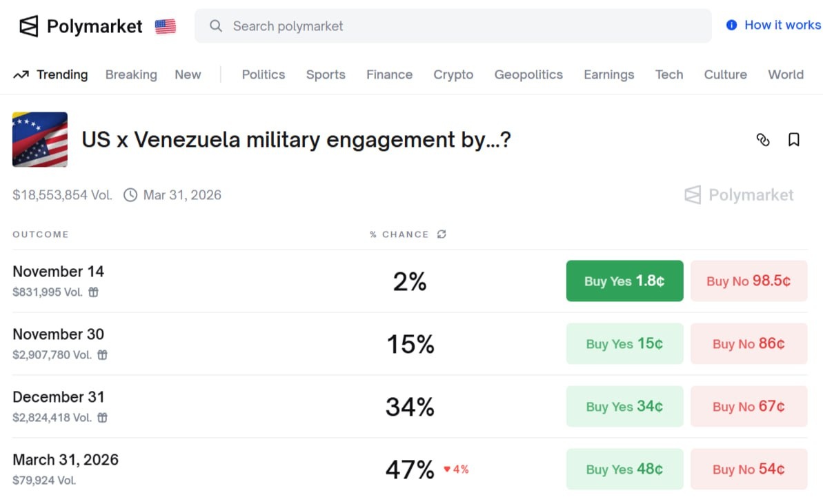The image size is (823, 504).
Task: Open the Trending tab
Action: (51, 74)
